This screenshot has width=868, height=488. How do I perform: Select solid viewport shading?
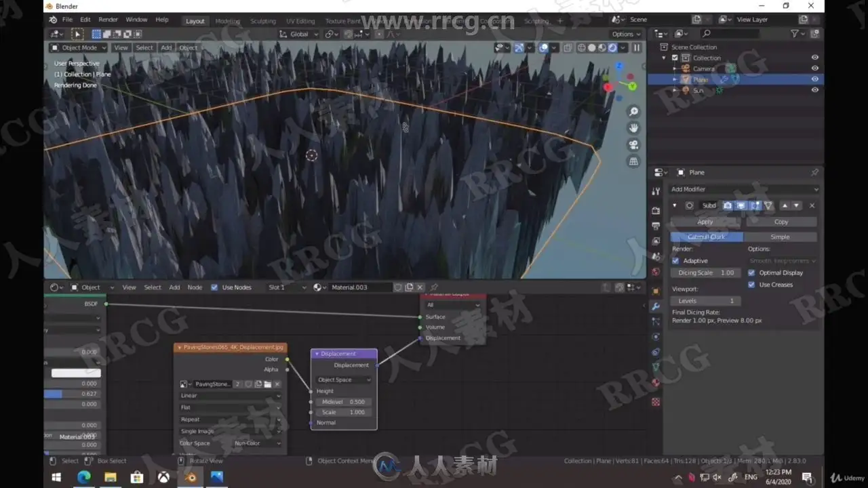coord(591,47)
